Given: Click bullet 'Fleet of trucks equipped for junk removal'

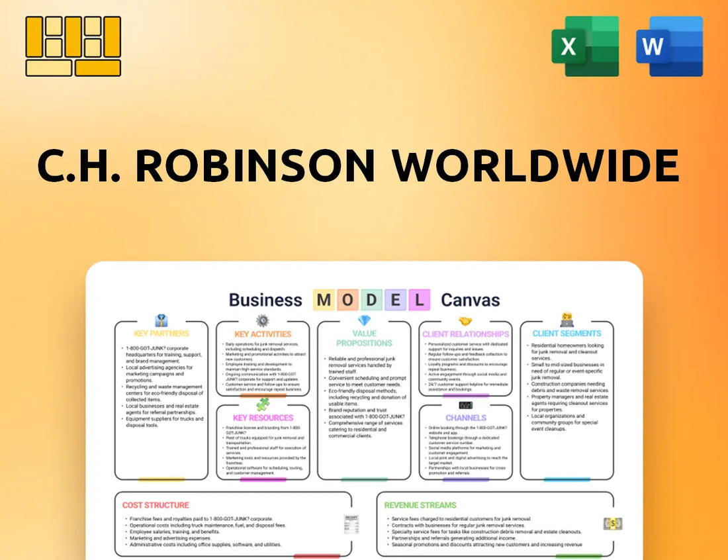Looking at the screenshot, I should click(x=265, y=440).
